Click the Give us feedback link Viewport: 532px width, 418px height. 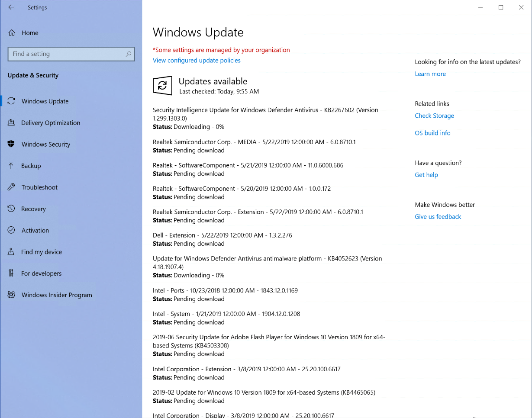point(438,217)
